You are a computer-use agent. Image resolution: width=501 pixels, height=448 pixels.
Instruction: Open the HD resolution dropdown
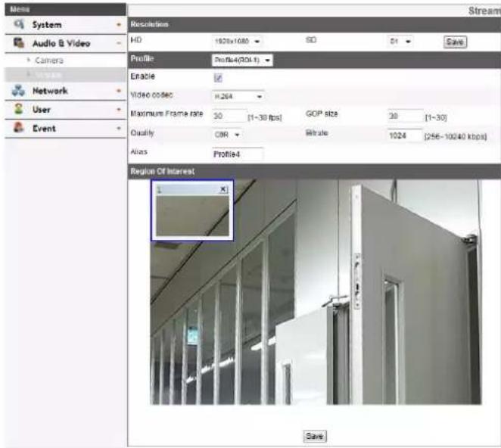[x=238, y=41]
